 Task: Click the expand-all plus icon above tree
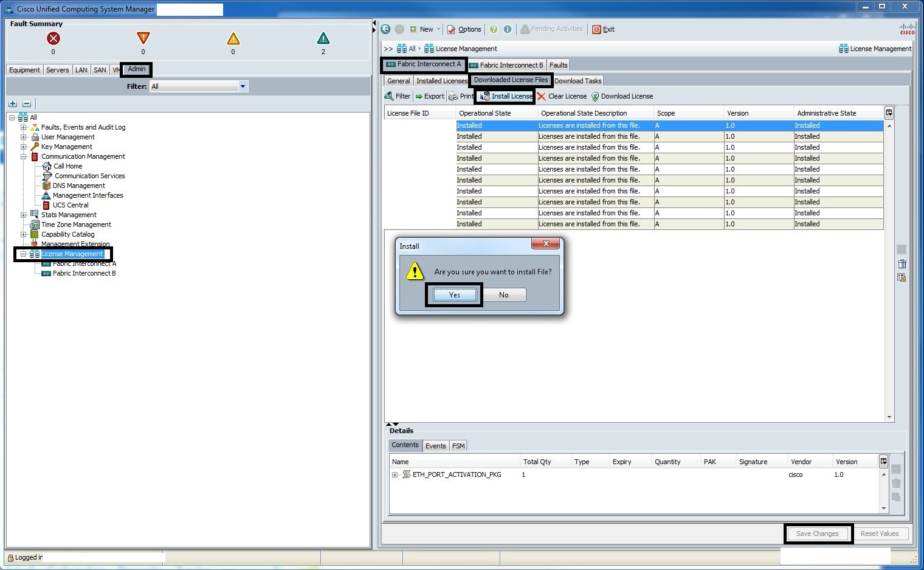[x=13, y=103]
